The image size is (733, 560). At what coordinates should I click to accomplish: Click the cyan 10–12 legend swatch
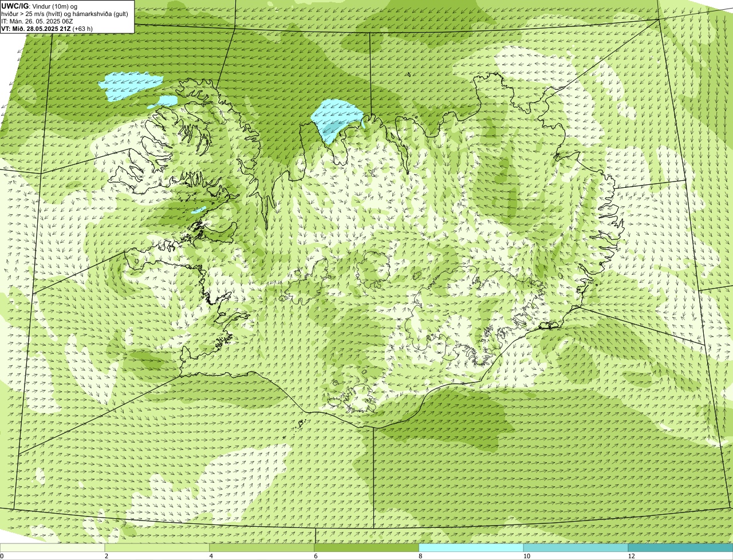[576, 548]
